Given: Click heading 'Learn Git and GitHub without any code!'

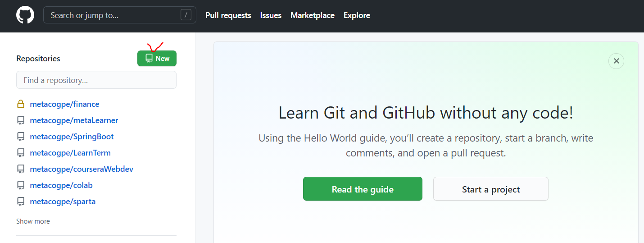Looking at the screenshot, I should click(426, 113).
